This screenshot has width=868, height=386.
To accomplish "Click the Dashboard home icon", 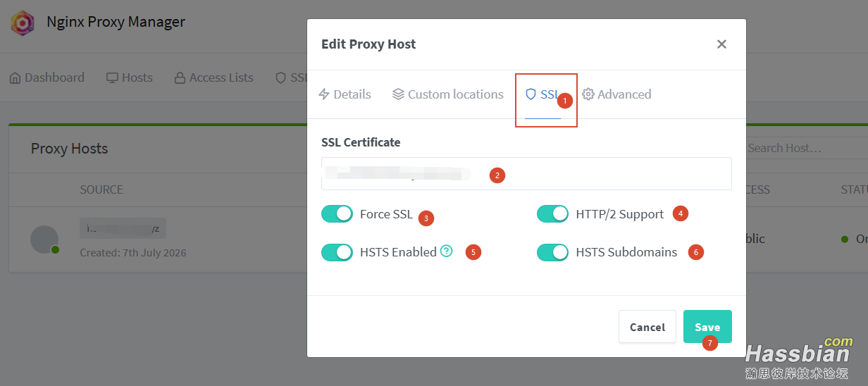I will coord(15,78).
